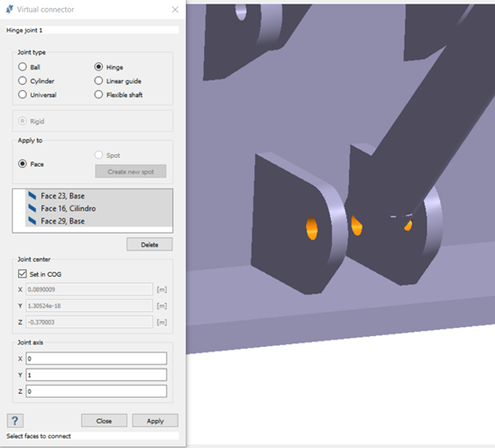Screen dimensions: 495x448
Task: Click the Delete button
Action: [x=150, y=244]
